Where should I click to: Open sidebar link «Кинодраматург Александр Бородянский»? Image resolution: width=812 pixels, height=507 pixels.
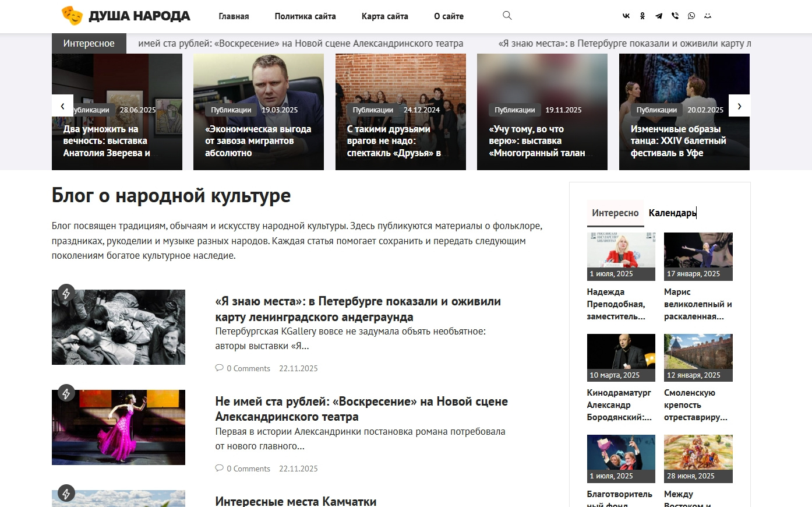(x=619, y=405)
